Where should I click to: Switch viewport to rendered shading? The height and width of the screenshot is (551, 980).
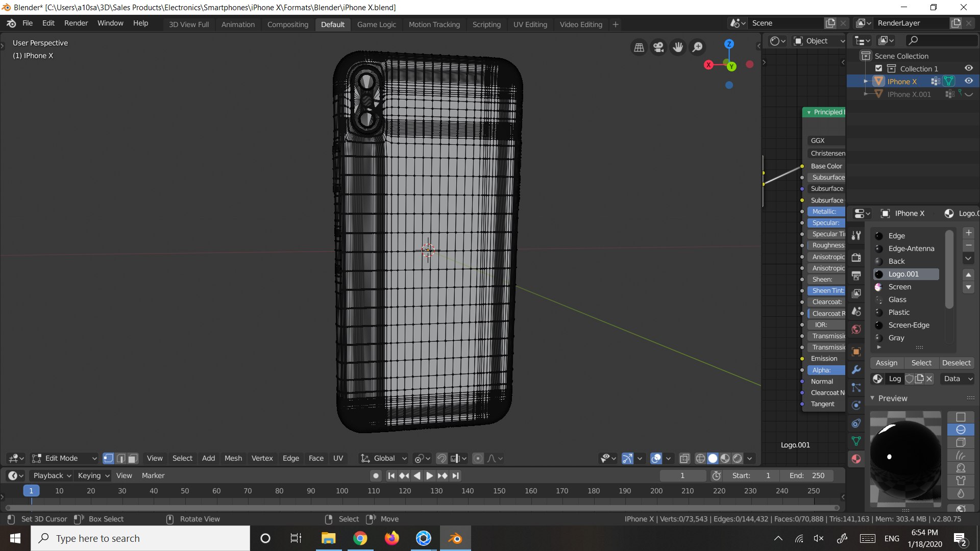pos(737,458)
